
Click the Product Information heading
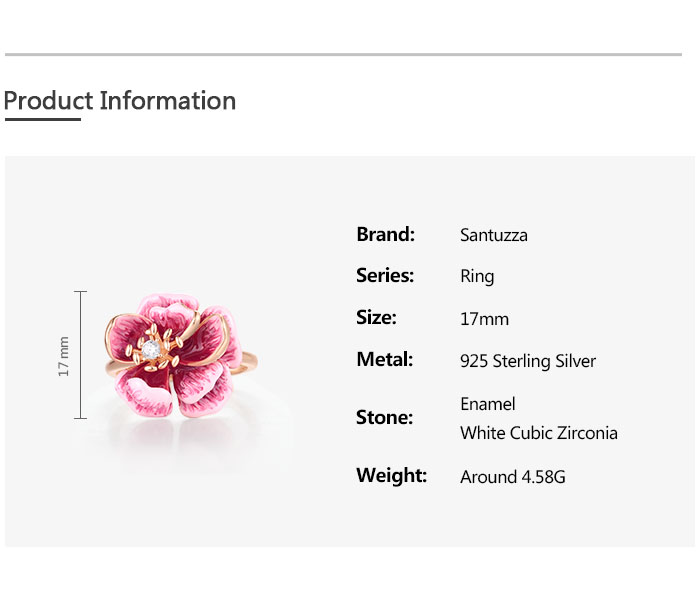[x=120, y=101]
